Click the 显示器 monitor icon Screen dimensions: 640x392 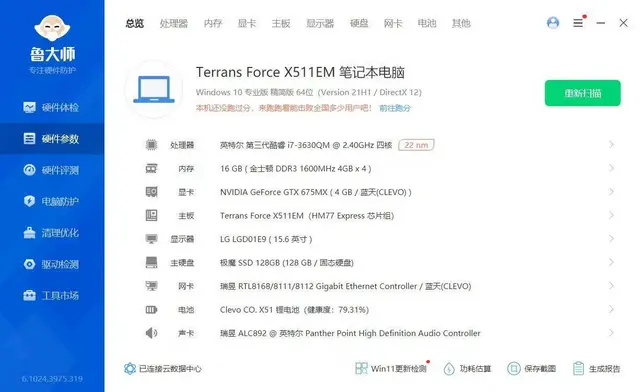tap(151, 239)
